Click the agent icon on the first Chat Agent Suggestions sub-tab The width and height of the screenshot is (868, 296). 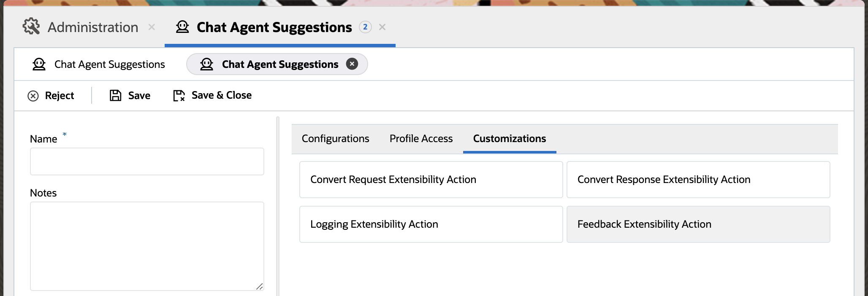39,64
